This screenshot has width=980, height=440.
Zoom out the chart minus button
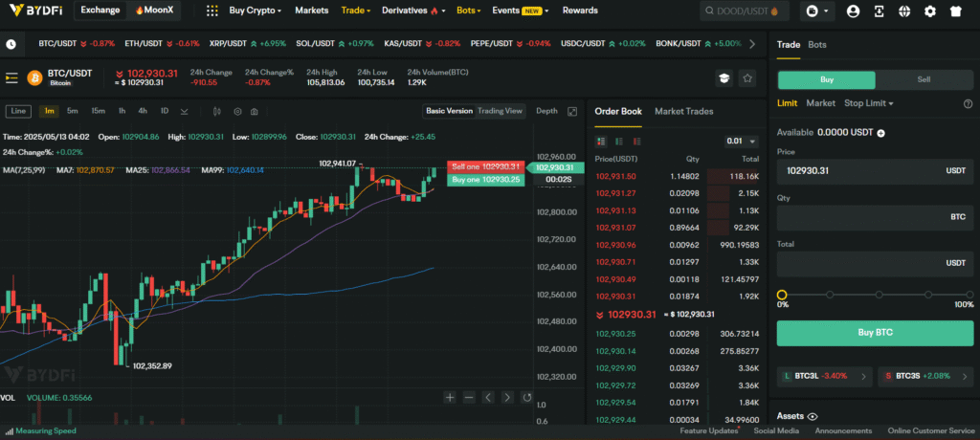(469, 398)
